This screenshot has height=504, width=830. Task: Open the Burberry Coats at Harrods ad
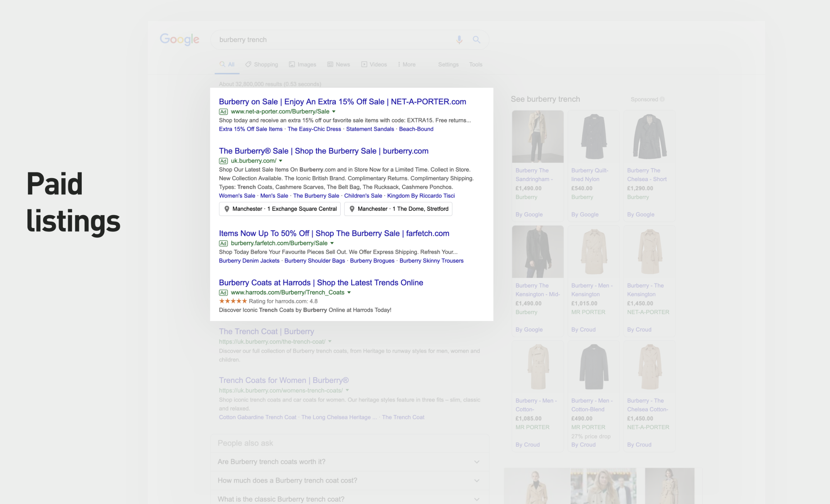coord(321,283)
